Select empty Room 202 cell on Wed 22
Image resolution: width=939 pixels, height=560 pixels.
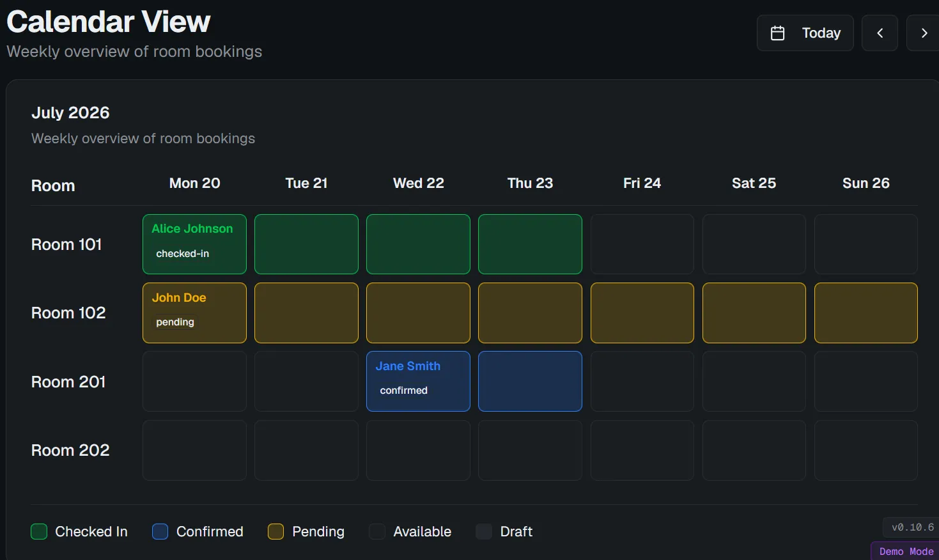click(x=418, y=450)
